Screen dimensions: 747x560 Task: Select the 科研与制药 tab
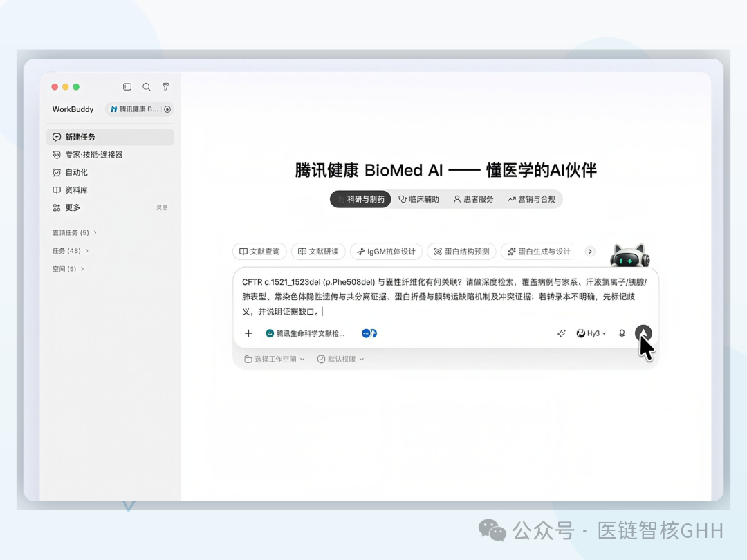[x=360, y=199]
